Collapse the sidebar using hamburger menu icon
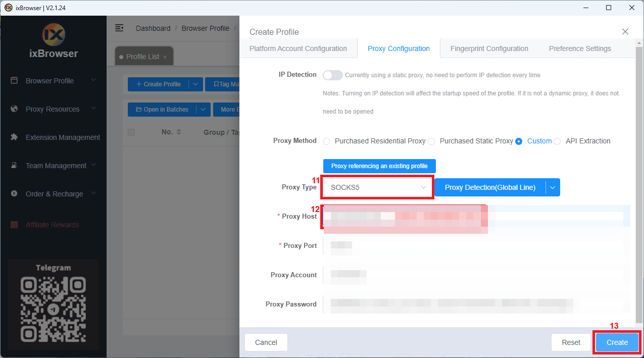The height and width of the screenshot is (358, 644). pos(119,28)
